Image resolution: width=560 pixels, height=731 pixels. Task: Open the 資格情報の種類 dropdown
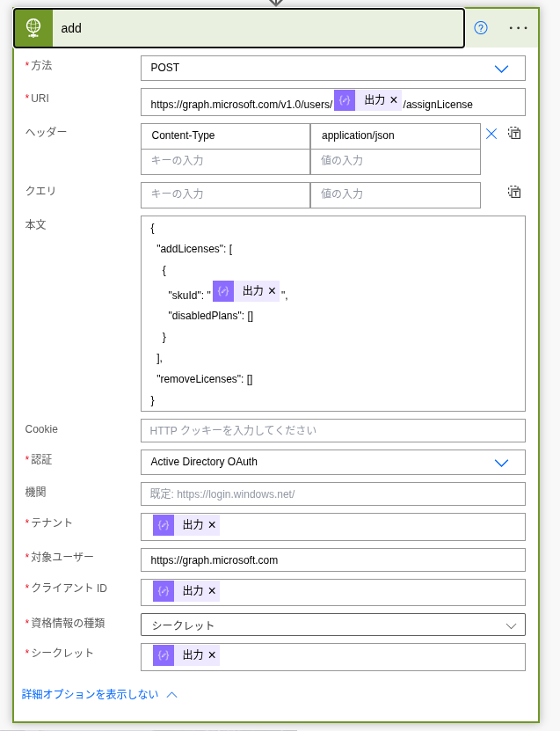(x=333, y=625)
